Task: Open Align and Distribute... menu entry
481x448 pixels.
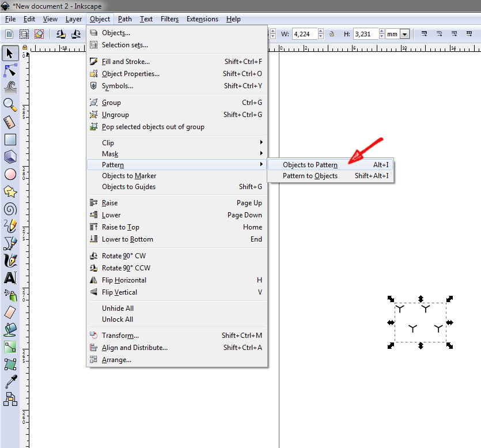Action: coord(177,348)
